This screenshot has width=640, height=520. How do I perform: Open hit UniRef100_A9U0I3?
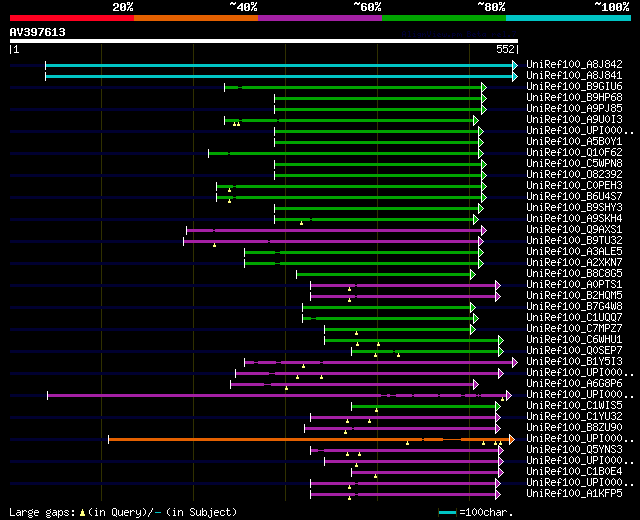[574, 119]
